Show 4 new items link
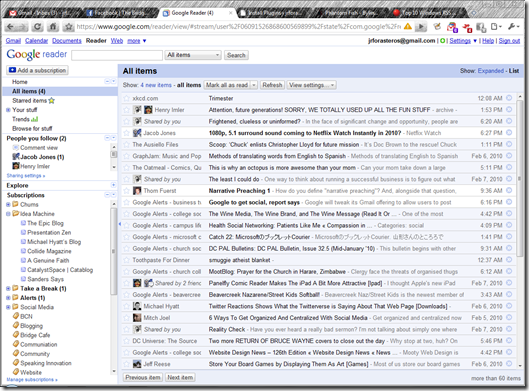The width and height of the screenshot is (529, 391). [x=156, y=85]
